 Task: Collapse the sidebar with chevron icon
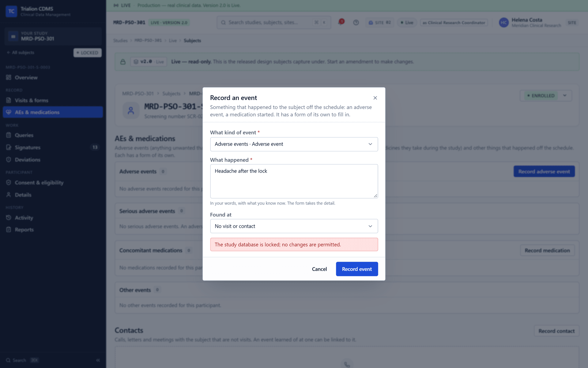(98, 360)
